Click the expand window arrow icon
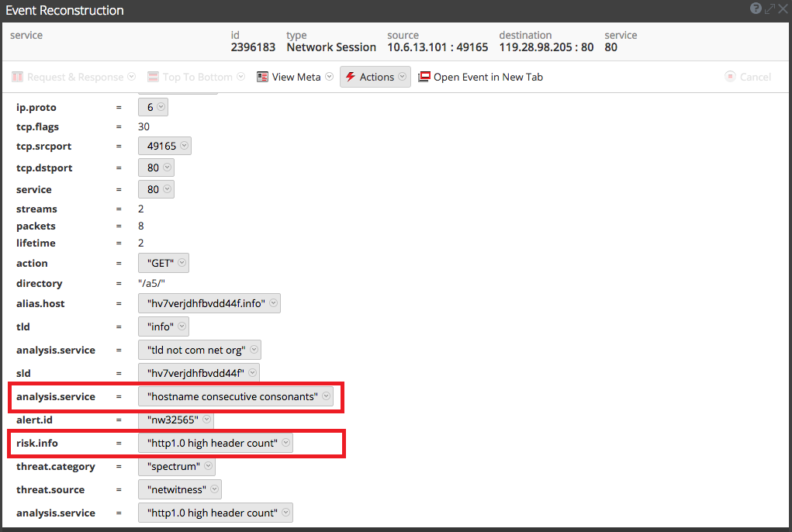Viewport: 792px width, 532px height. coord(770,9)
